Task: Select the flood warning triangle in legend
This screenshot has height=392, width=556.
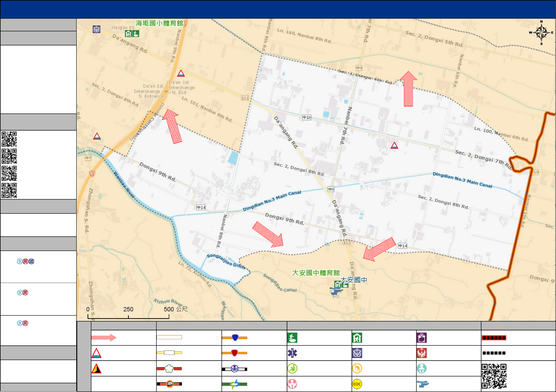Action: pyautogui.click(x=96, y=353)
